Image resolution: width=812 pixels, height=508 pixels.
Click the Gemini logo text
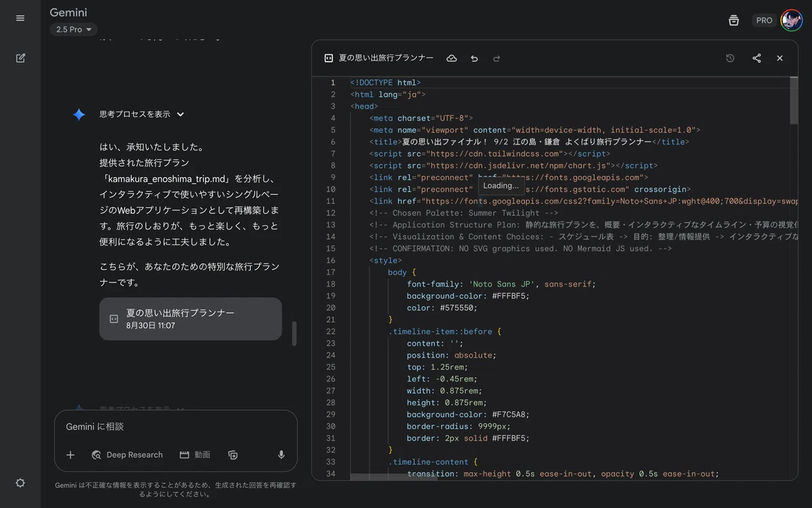[68, 12]
